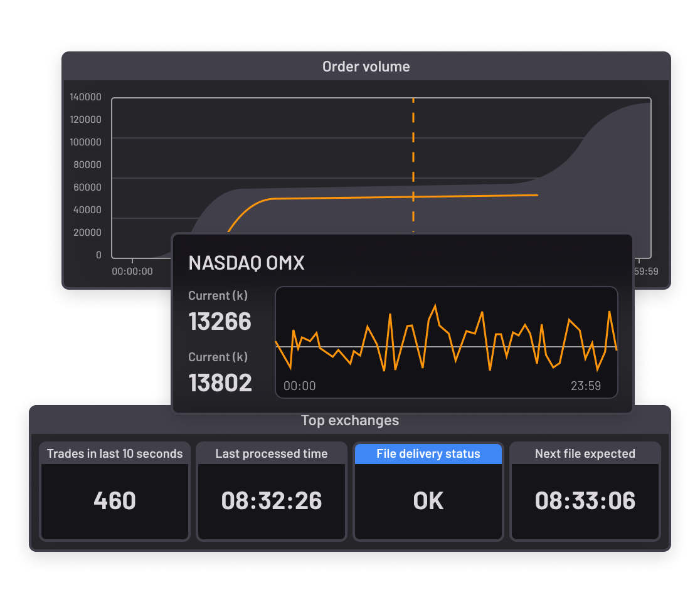Select the highlighted File delivery status header

tap(428, 453)
